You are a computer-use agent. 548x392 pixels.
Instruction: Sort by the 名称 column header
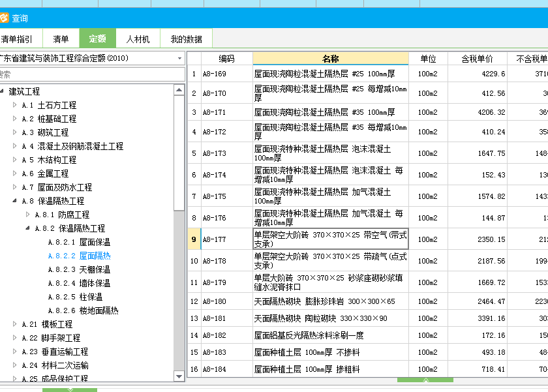click(x=330, y=59)
